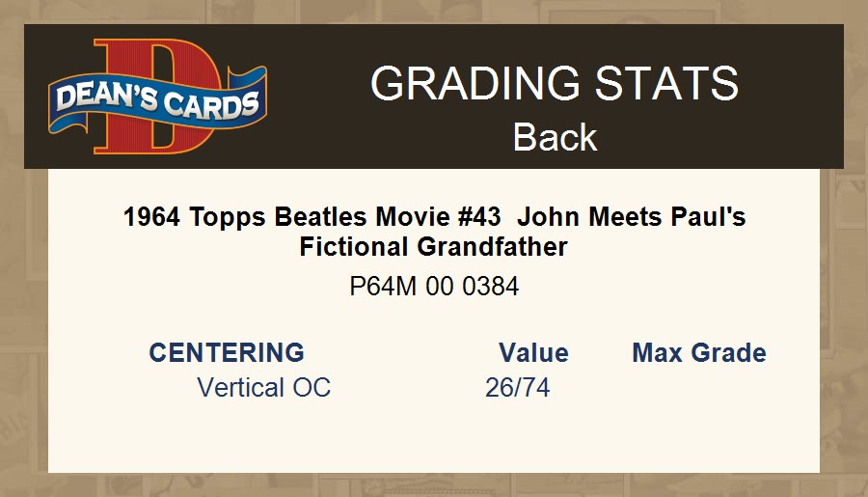Click the Dean's Cards logo

click(x=157, y=97)
